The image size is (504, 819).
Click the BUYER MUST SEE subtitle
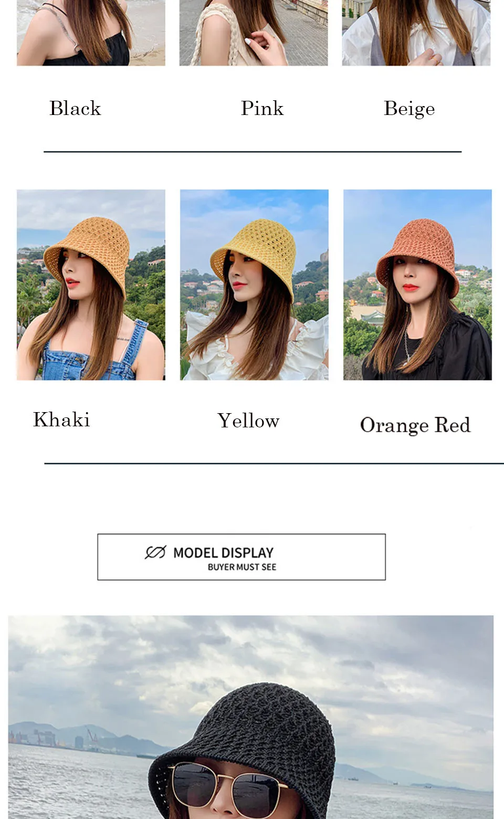tap(242, 567)
